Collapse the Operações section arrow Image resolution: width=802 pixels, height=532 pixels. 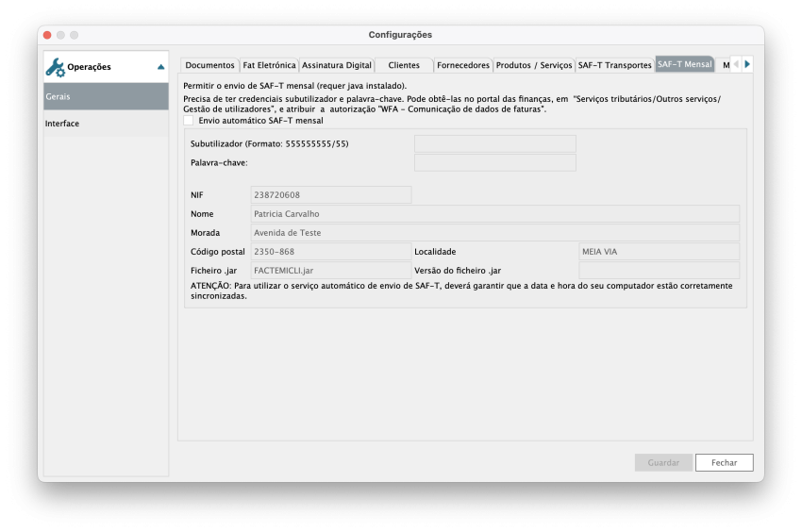pos(160,67)
